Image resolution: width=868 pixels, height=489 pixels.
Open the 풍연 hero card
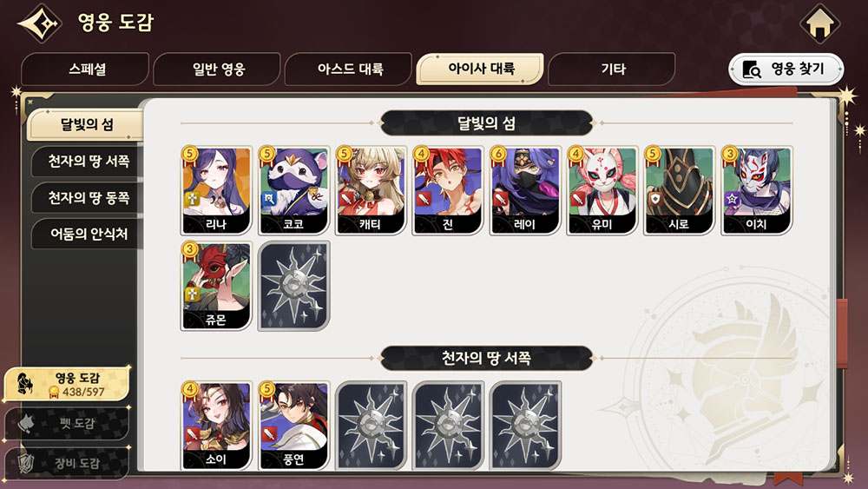click(294, 426)
